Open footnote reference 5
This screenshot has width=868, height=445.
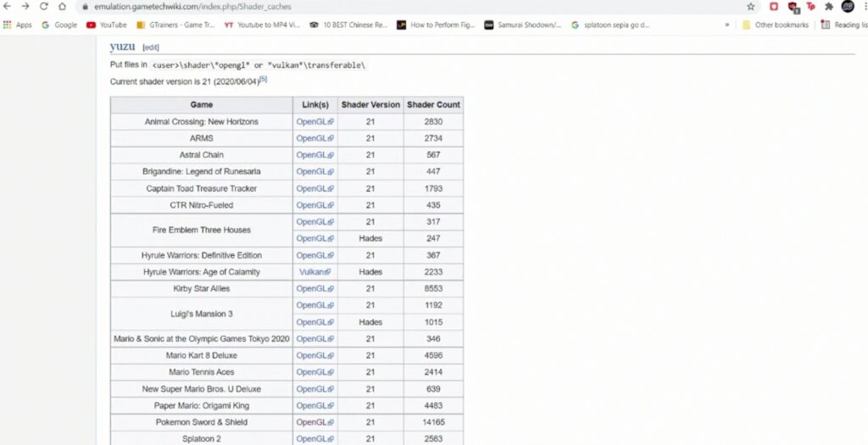pyautogui.click(x=264, y=79)
